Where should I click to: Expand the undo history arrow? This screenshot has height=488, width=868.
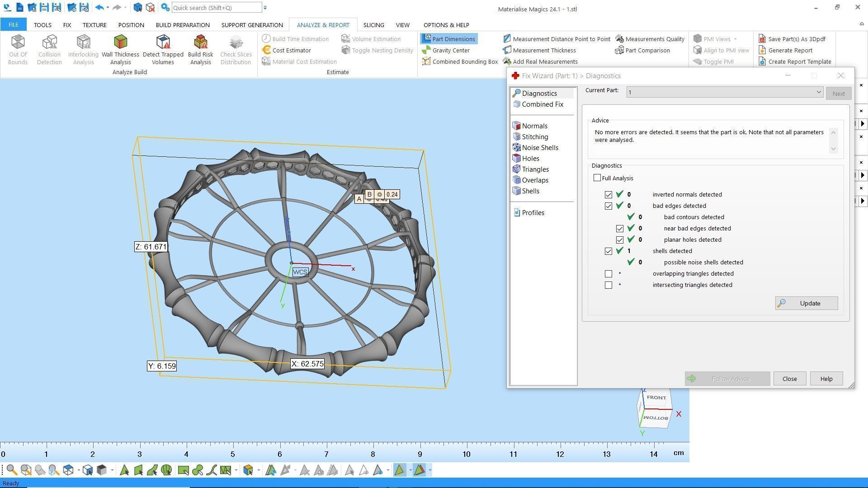click(108, 8)
